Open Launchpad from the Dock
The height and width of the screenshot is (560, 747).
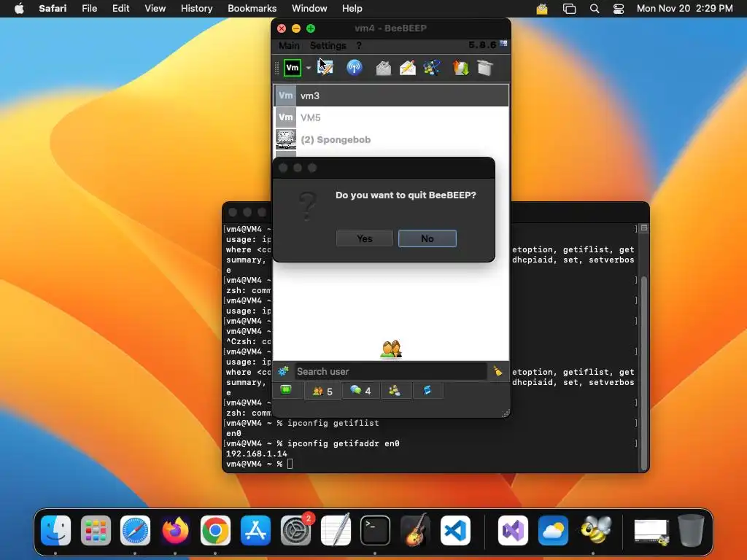96,530
